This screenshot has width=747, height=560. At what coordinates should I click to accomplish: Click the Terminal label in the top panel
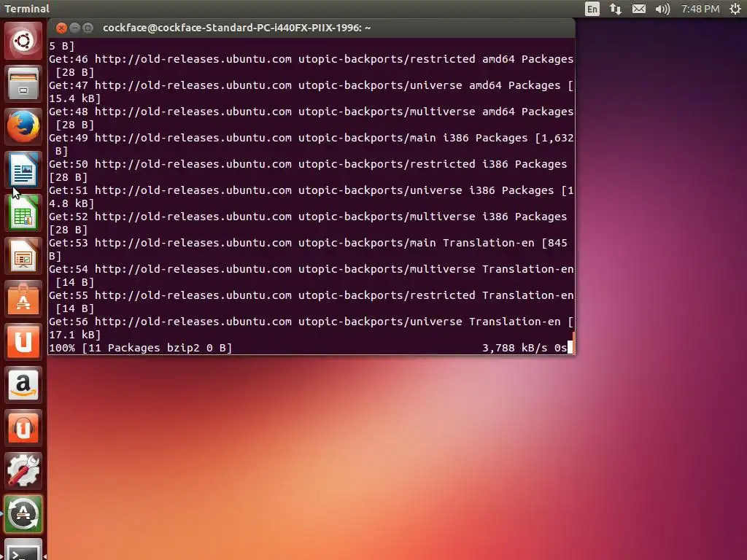click(27, 9)
